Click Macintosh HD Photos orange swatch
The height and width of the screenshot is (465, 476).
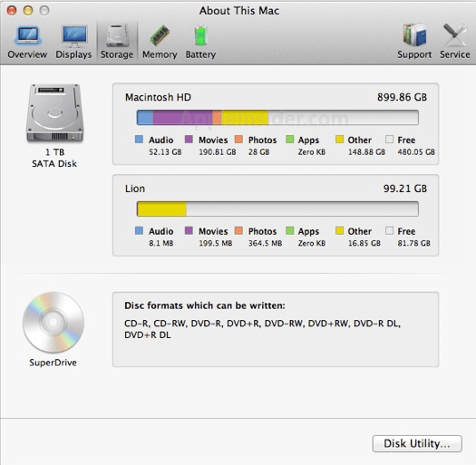[239, 140]
